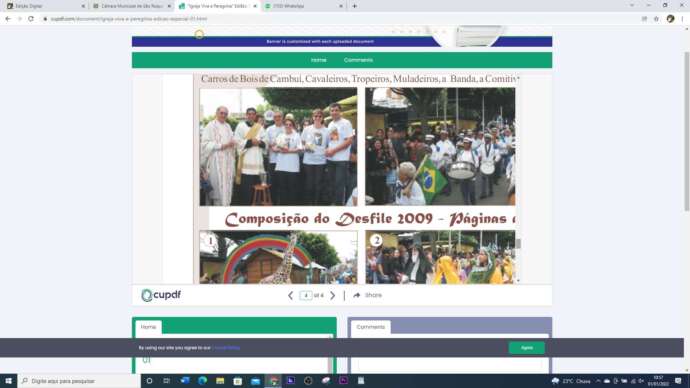Screen dimensions: 690x388
Task: Click the cupdf logo
Action: [x=161, y=295]
